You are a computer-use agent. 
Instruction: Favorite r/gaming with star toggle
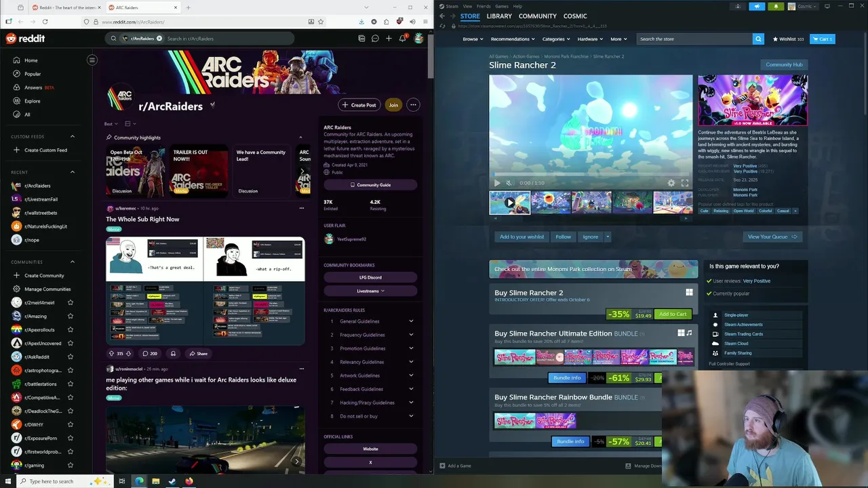click(x=70, y=466)
